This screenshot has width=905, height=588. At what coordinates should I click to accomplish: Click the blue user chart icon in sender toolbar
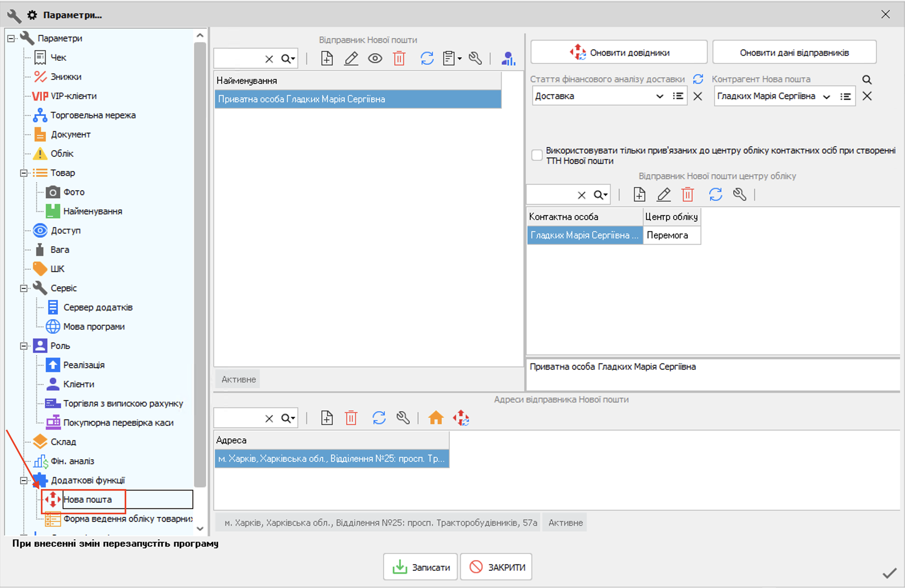point(508,59)
